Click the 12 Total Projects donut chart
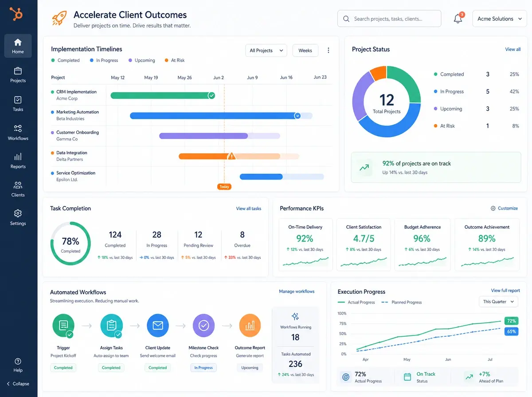The width and height of the screenshot is (532, 397). click(387, 102)
